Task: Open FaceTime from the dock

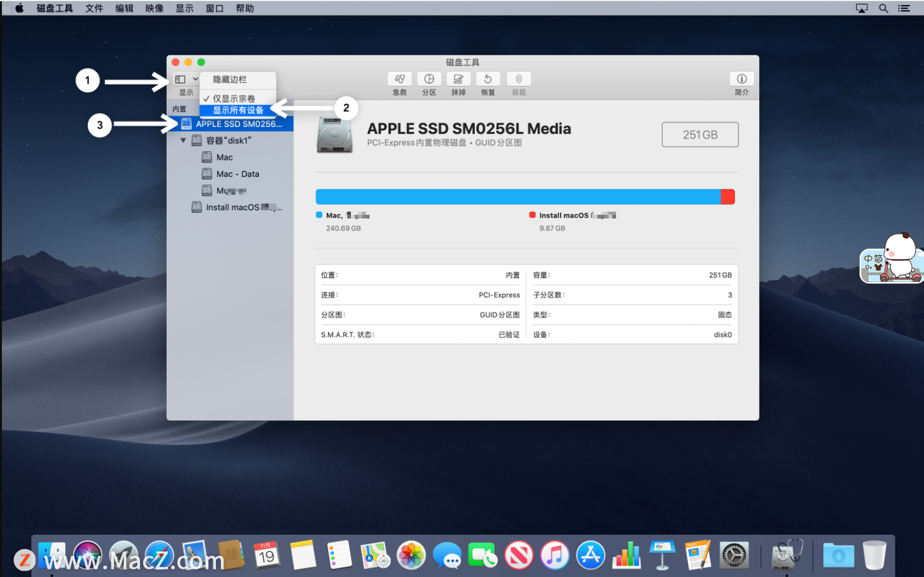Action: click(483, 555)
